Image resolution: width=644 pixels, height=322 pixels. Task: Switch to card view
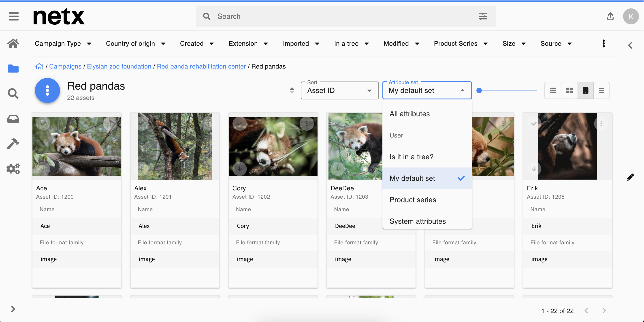pyautogui.click(x=586, y=90)
